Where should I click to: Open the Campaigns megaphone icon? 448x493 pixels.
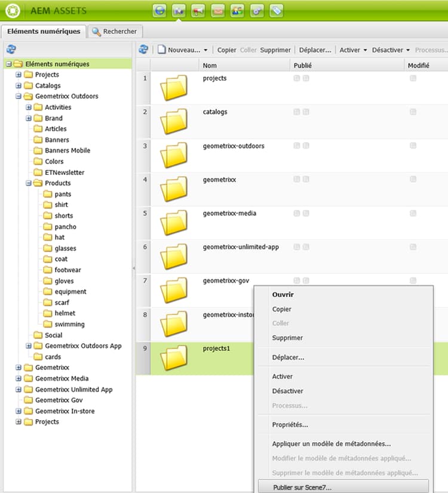[198, 11]
